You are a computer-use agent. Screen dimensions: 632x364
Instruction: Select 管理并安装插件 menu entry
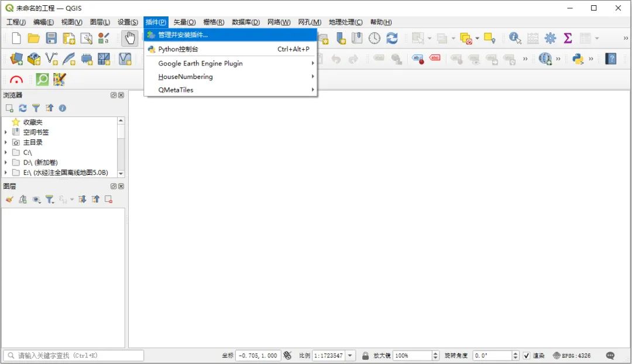click(x=231, y=35)
